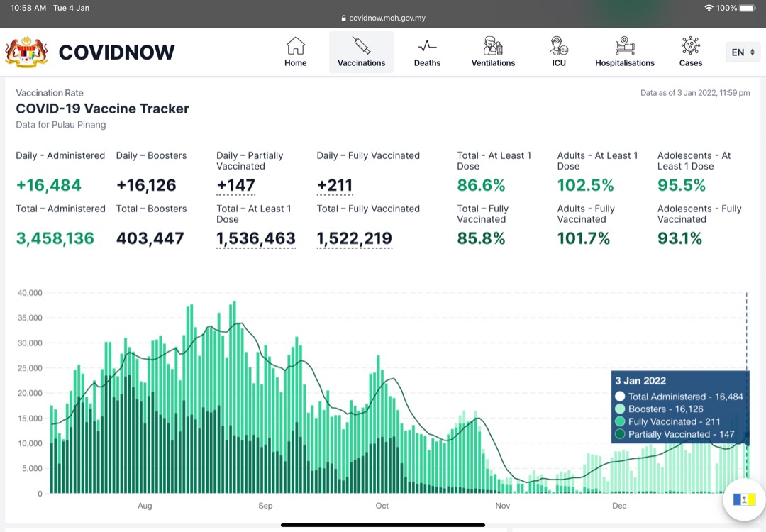Open the Hospitalisations bed icon
The image size is (766, 532).
coord(624,45)
